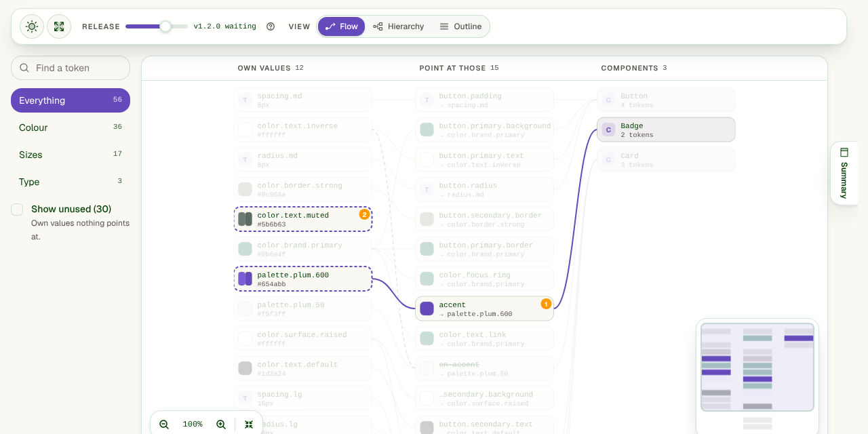Image resolution: width=868 pixels, height=434 pixels.
Task: Filter tokens by Colour
Action: point(71,127)
